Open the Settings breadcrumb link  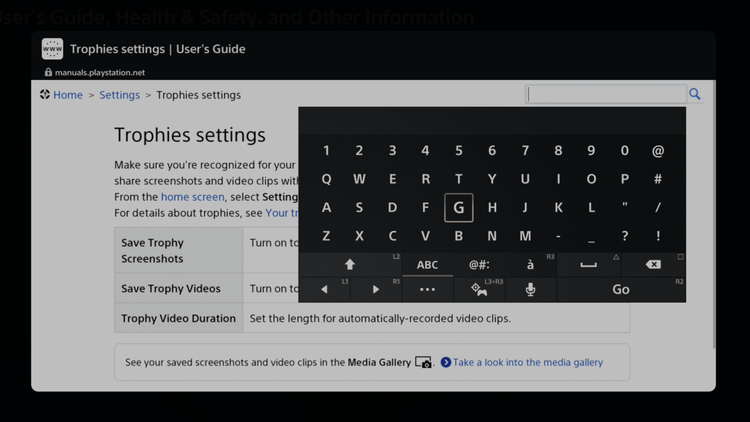tap(120, 95)
